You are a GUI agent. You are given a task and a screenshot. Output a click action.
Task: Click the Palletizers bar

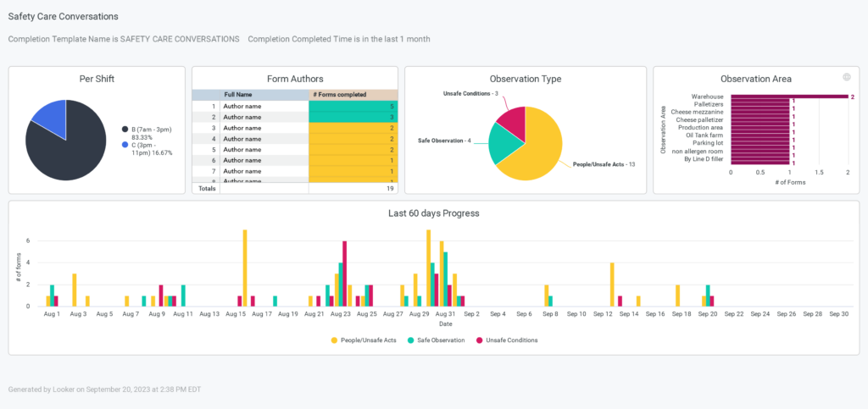pos(760,104)
